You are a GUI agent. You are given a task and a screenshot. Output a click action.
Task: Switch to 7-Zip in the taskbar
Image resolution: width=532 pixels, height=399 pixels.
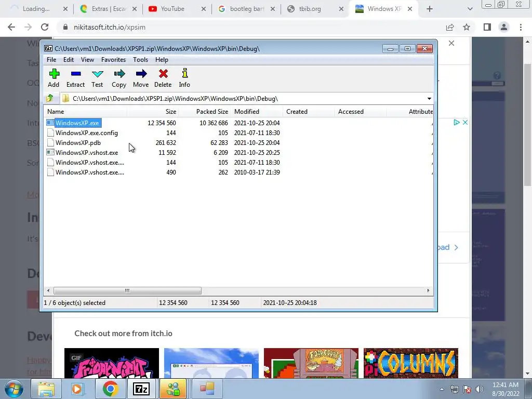point(141,389)
